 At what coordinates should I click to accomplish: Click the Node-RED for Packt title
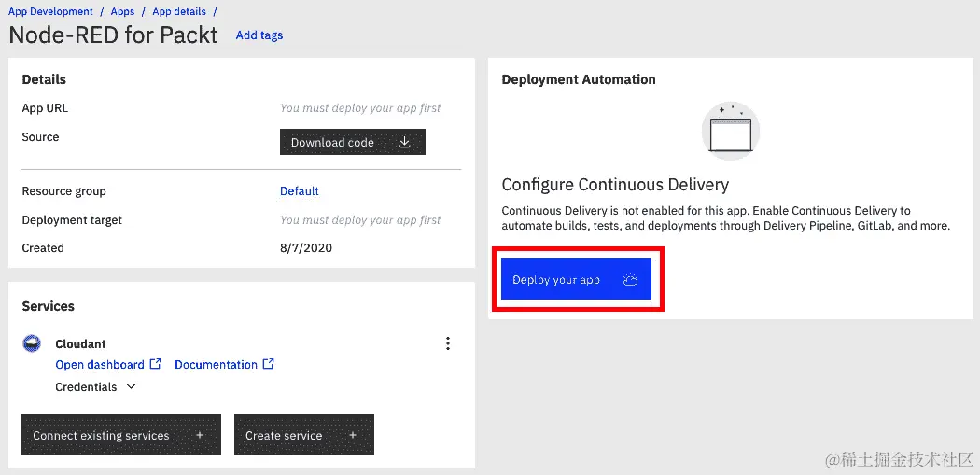click(x=113, y=35)
